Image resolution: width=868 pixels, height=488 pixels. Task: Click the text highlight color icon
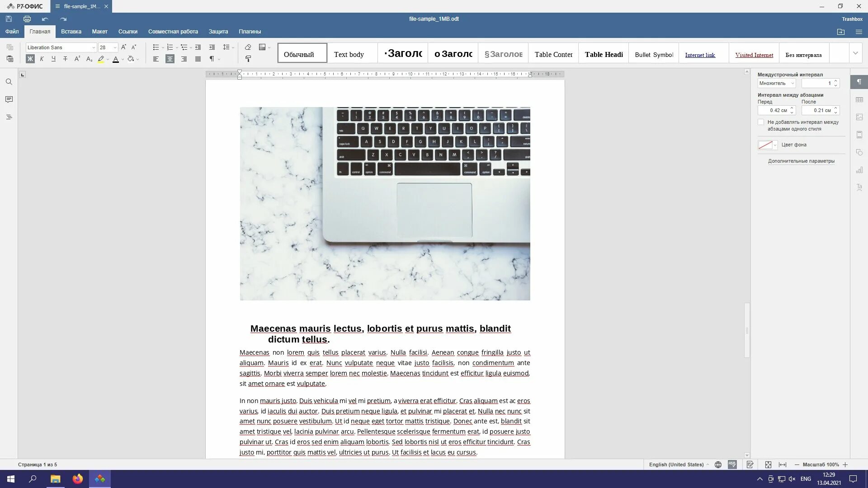coord(100,58)
